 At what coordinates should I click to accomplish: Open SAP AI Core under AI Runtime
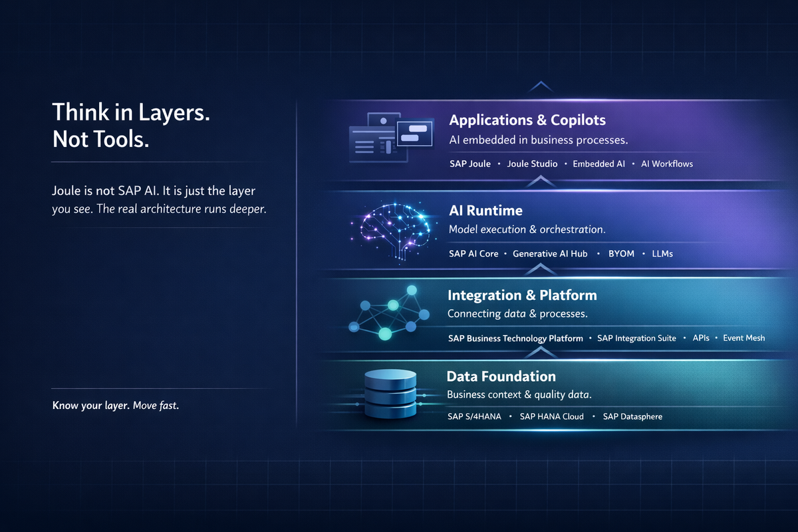coord(473,253)
